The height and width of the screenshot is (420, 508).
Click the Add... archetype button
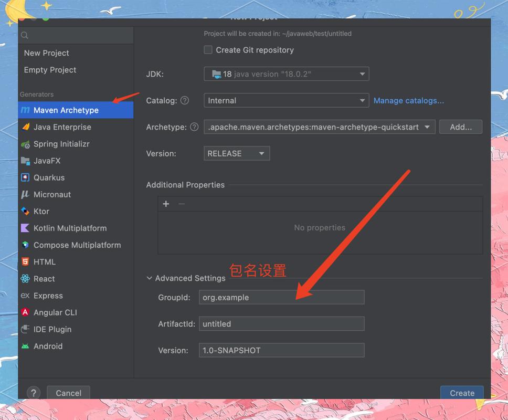[x=461, y=127]
